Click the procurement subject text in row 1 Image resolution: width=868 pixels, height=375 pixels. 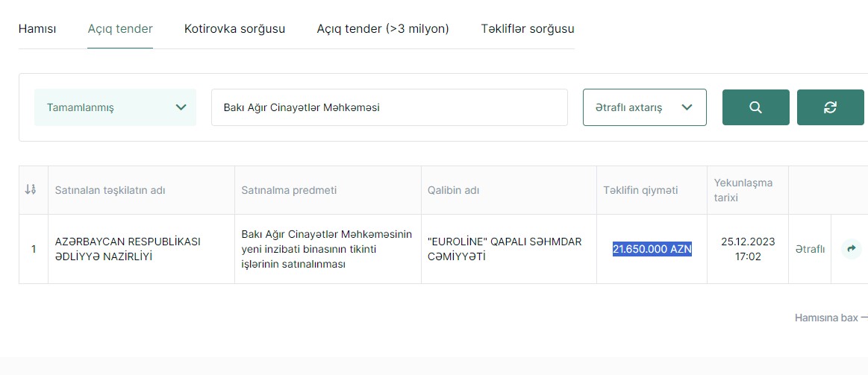[327, 249]
